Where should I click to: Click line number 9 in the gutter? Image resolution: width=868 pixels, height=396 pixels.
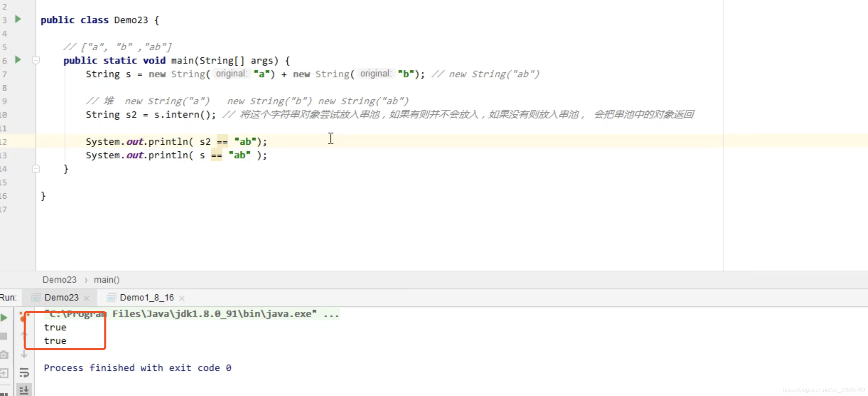[5, 101]
